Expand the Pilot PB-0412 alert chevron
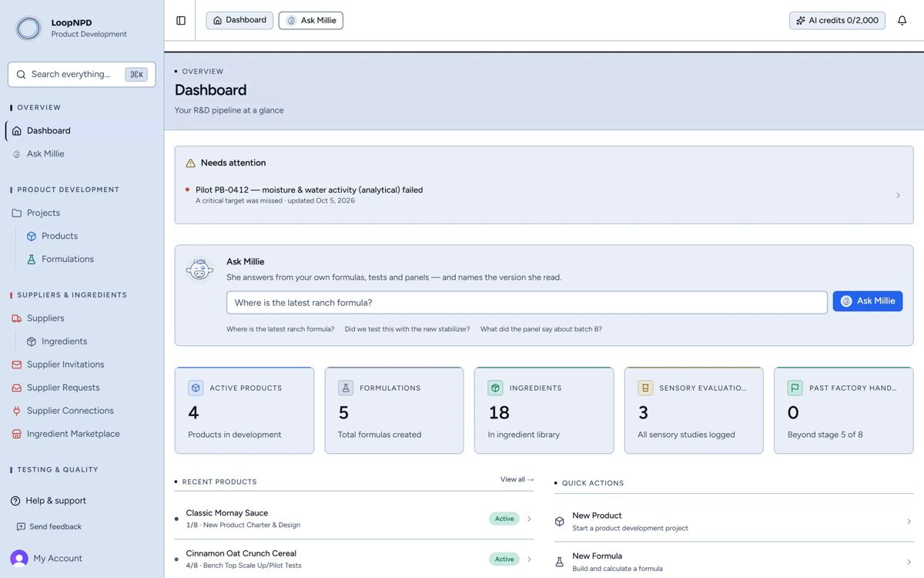The height and width of the screenshot is (578, 924). (x=898, y=196)
